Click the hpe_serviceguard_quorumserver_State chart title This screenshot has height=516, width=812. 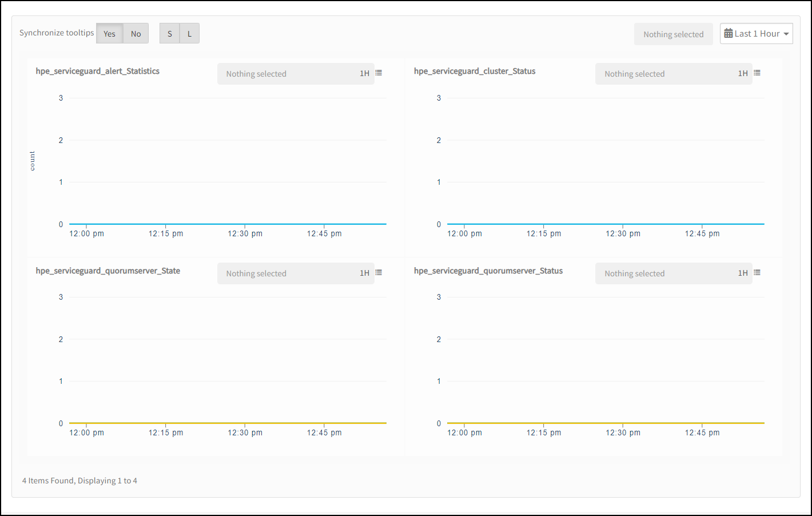point(108,271)
